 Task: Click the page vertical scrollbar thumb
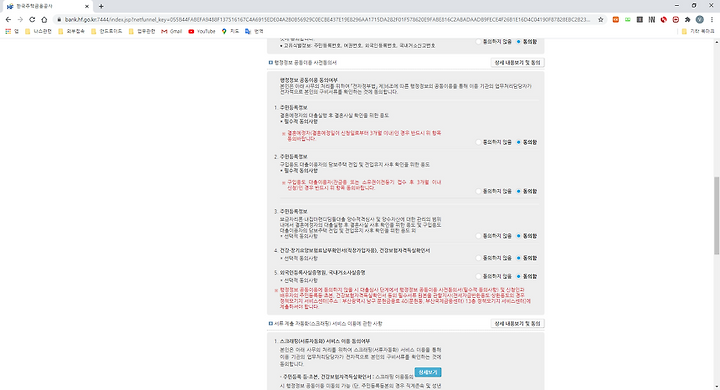point(716,215)
